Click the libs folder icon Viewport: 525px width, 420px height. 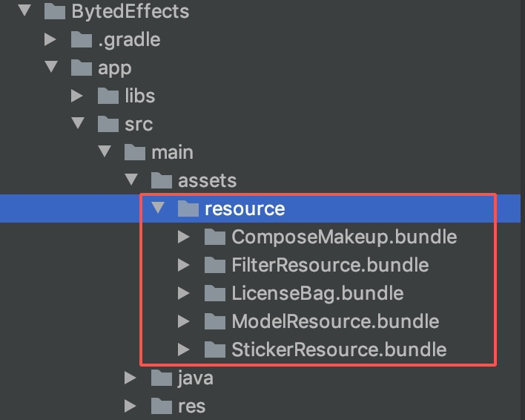(108, 96)
